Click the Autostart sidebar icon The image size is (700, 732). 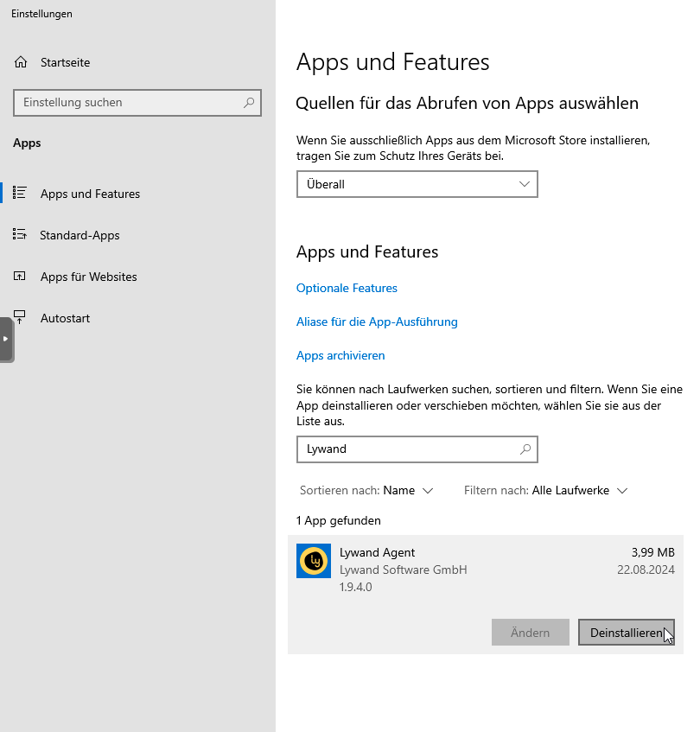(x=20, y=317)
